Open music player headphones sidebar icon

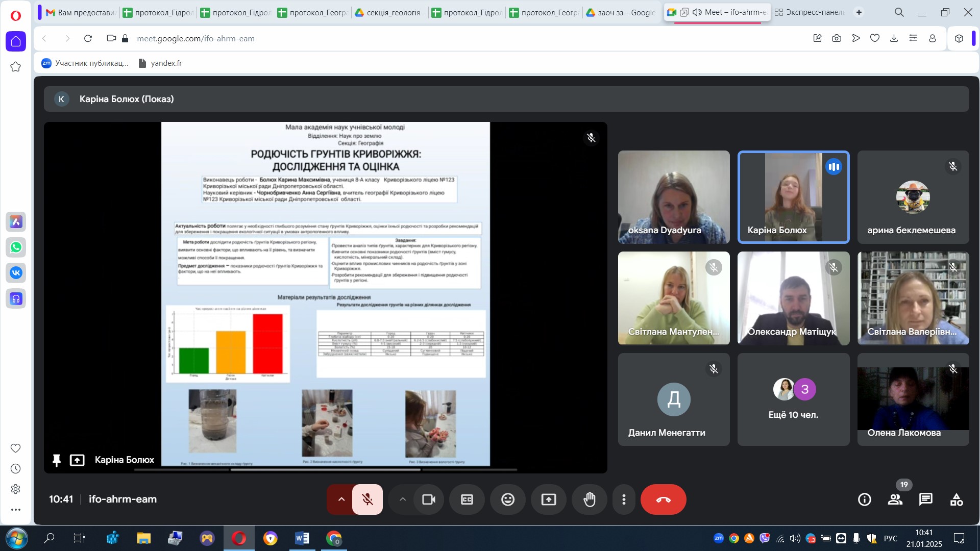point(16,299)
